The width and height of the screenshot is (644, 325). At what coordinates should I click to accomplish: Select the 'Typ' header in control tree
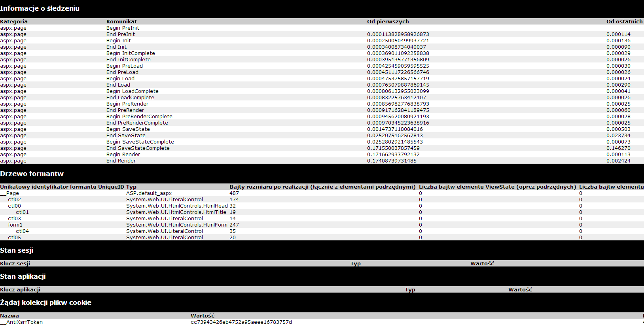coord(131,187)
